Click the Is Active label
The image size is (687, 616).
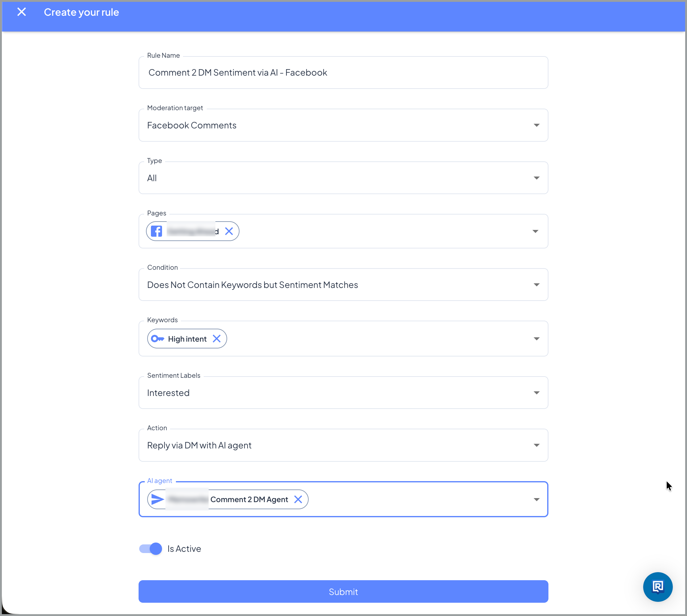tap(184, 549)
